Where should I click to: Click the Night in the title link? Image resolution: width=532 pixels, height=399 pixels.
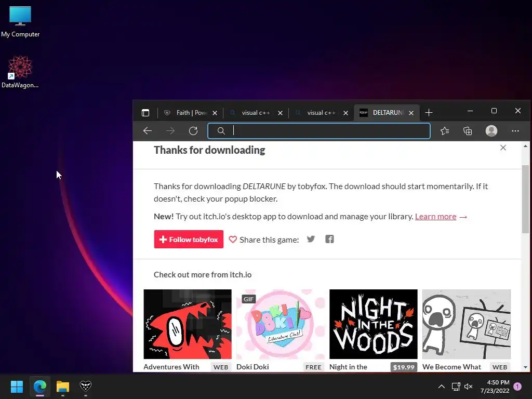pos(348,367)
